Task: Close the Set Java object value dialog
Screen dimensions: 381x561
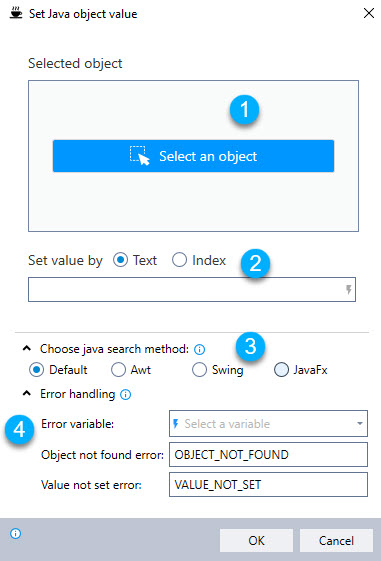Action: tap(369, 13)
